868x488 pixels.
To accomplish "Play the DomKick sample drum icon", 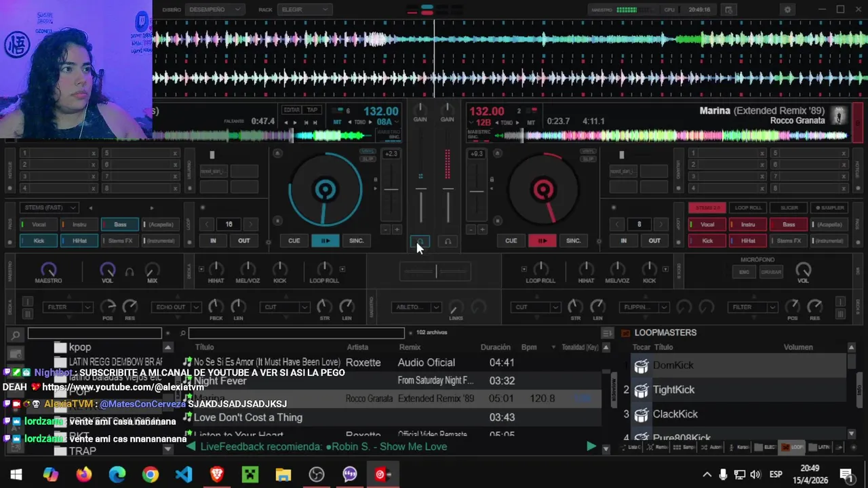I will coord(641,366).
